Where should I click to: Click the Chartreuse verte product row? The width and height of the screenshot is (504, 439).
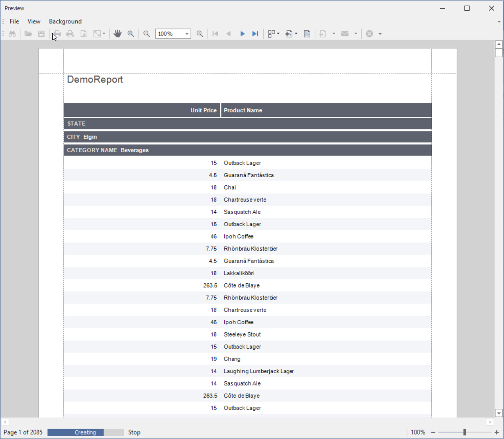coord(245,200)
